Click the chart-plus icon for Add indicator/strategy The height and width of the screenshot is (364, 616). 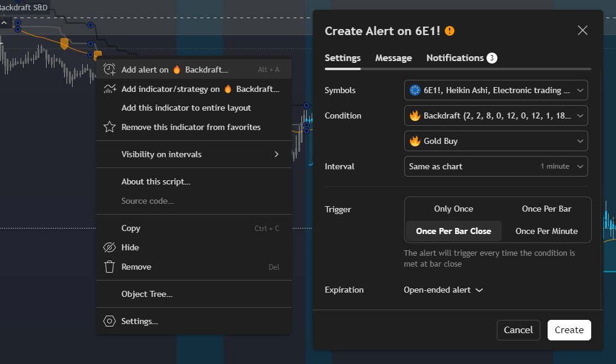pos(110,89)
